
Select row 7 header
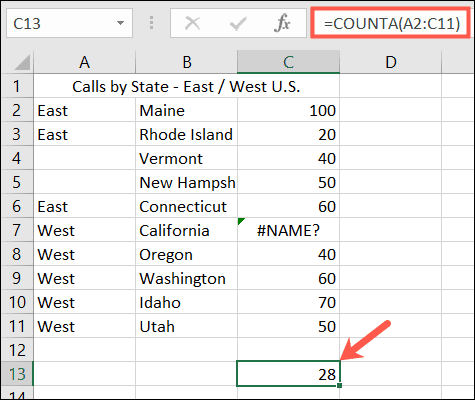(x=17, y=230)
